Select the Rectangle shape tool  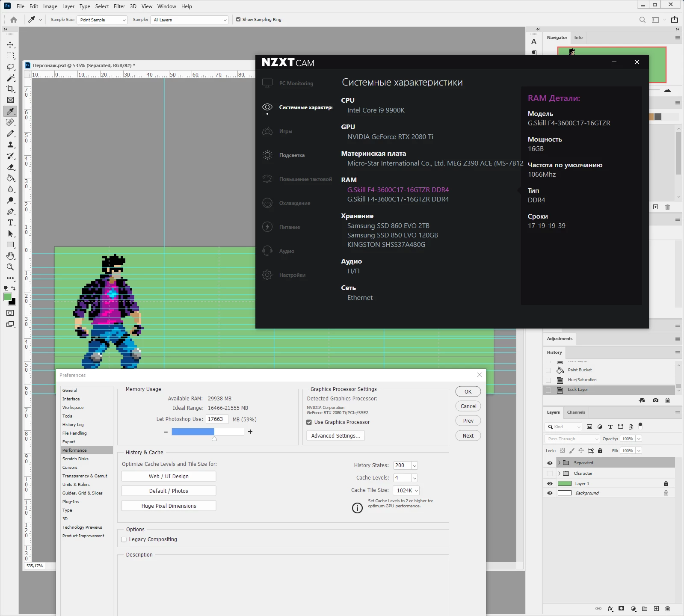(10, 245)
